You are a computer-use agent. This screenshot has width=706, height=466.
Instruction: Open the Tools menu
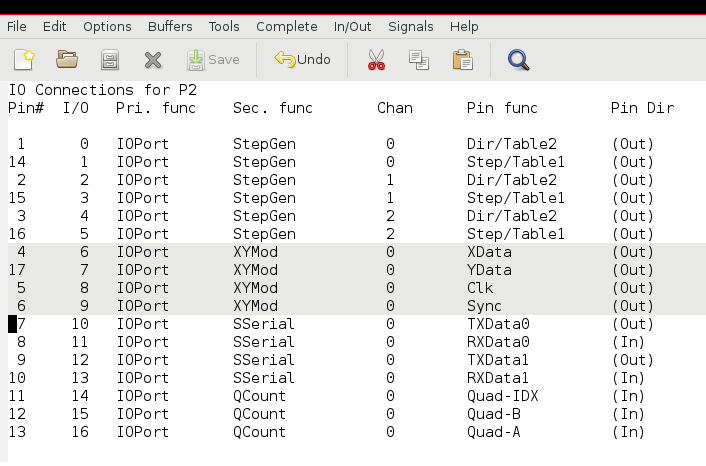224,27
